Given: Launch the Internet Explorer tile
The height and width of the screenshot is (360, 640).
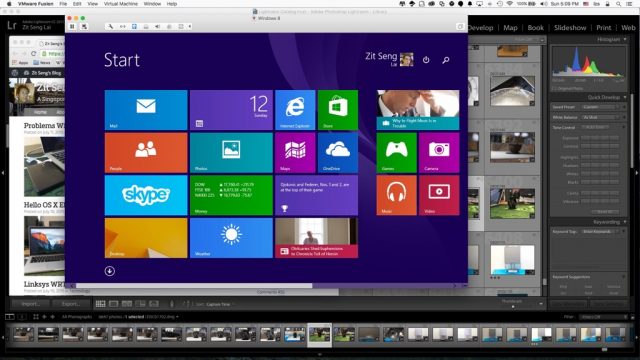Looking at the screenshot, I should coord(295,110).
